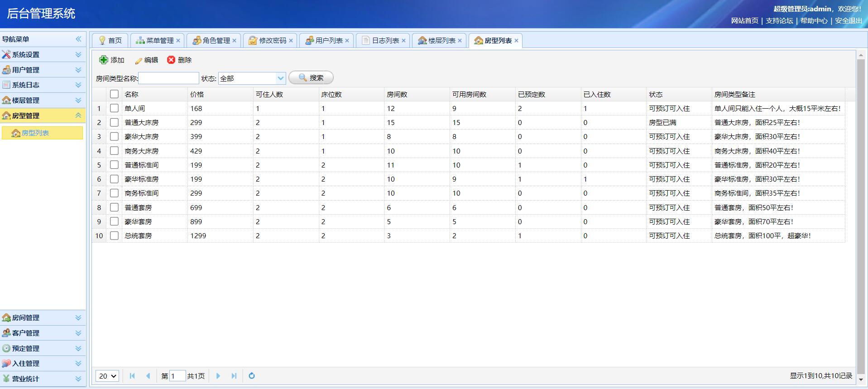Tick the checkbox for 单人间 row
Screen dimensions: 868x389
pyautogui.click(x=114, y=108)
